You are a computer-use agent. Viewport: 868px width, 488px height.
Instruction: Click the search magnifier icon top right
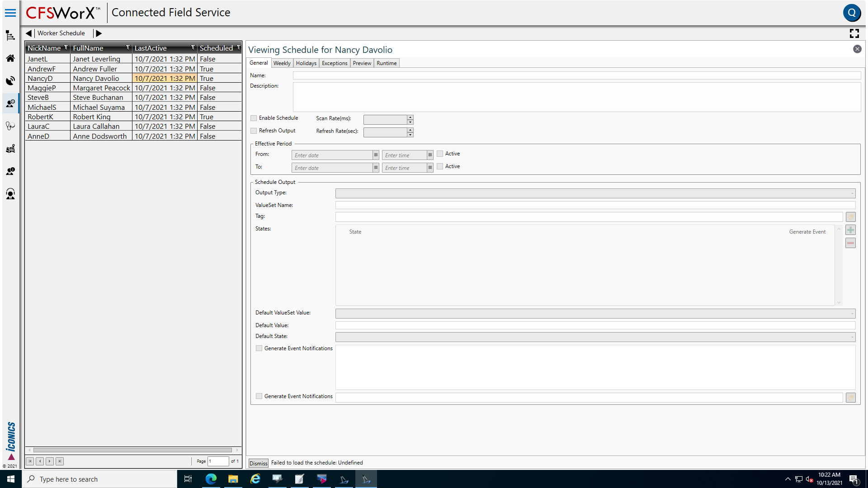tap(852, 13)
